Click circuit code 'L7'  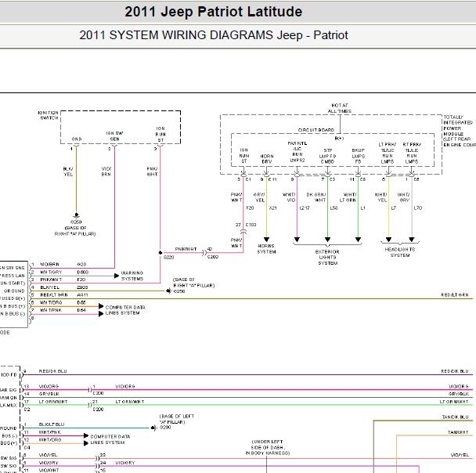[x=394, y=208]
